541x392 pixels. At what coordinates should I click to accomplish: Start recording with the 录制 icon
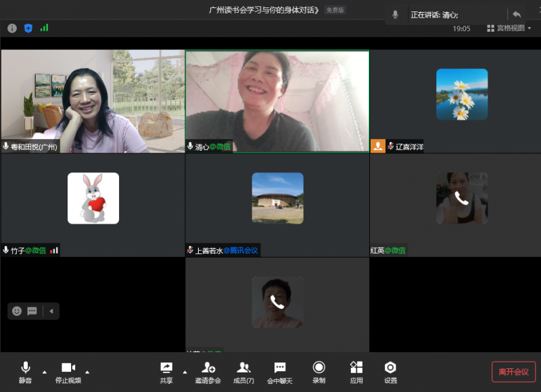(x=319, y=371)
